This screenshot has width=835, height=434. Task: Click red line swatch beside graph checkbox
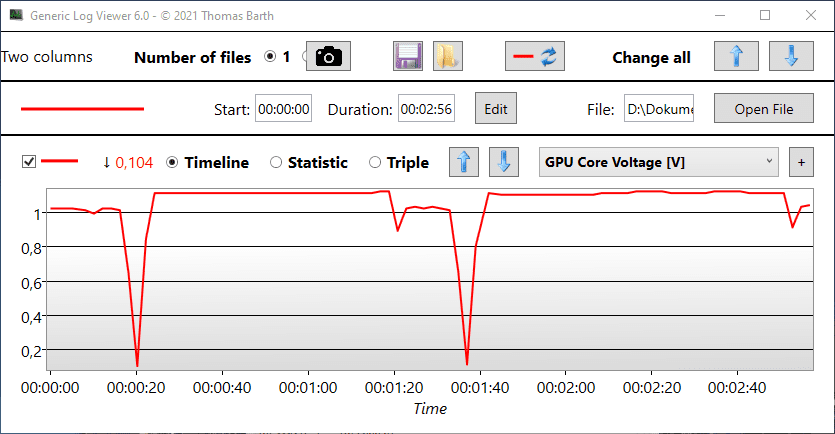(x=60, y=161)
